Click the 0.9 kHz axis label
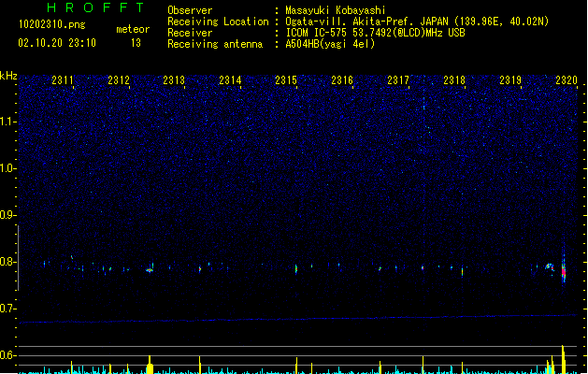 point(7,215)
